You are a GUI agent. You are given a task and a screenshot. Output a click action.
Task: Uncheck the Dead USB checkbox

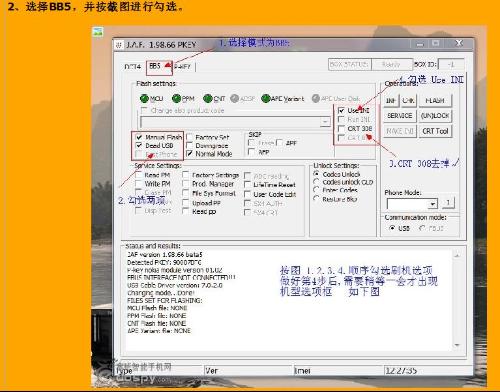tap(139, 145)
